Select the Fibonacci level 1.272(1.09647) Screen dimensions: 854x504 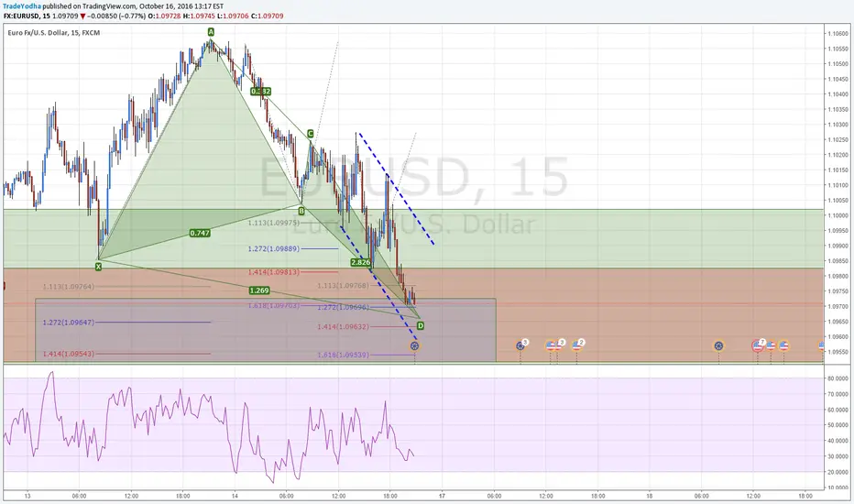pos(69,322)
